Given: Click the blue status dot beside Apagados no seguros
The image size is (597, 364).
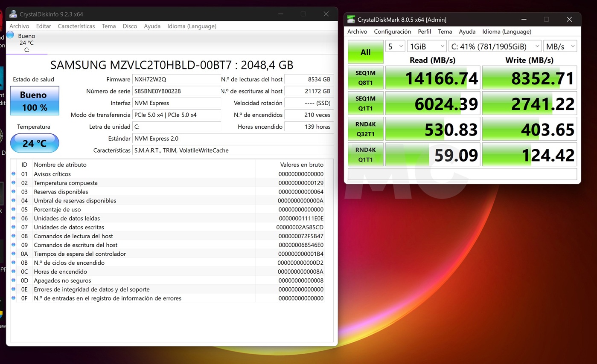Looking at the screenshot, I should pyautogui.click(x=13, y=281).
